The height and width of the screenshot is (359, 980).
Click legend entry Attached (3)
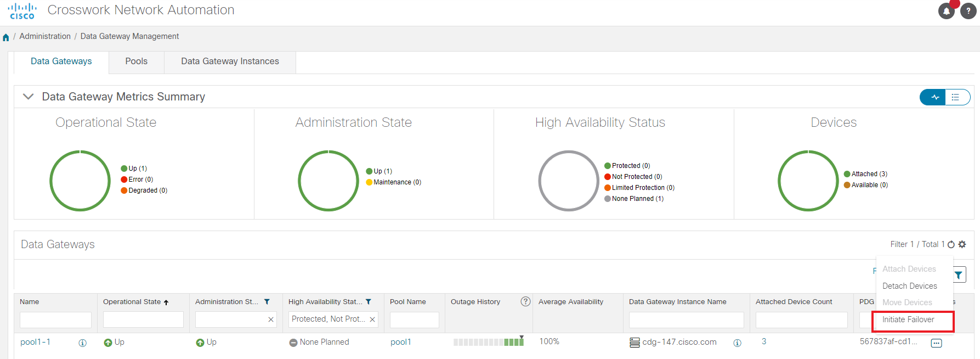(865, 174)
